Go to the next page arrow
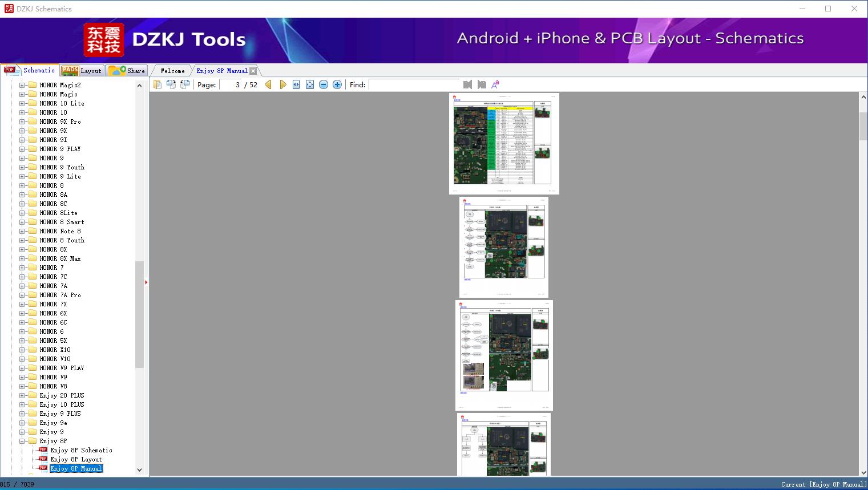 [x=283, y=84]
